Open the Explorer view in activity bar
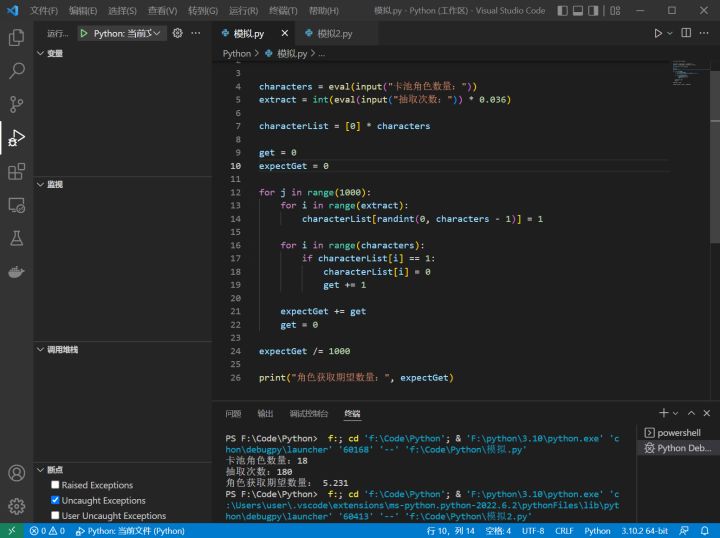Viewport: 720px width, 538px height. tap(17, 37)
